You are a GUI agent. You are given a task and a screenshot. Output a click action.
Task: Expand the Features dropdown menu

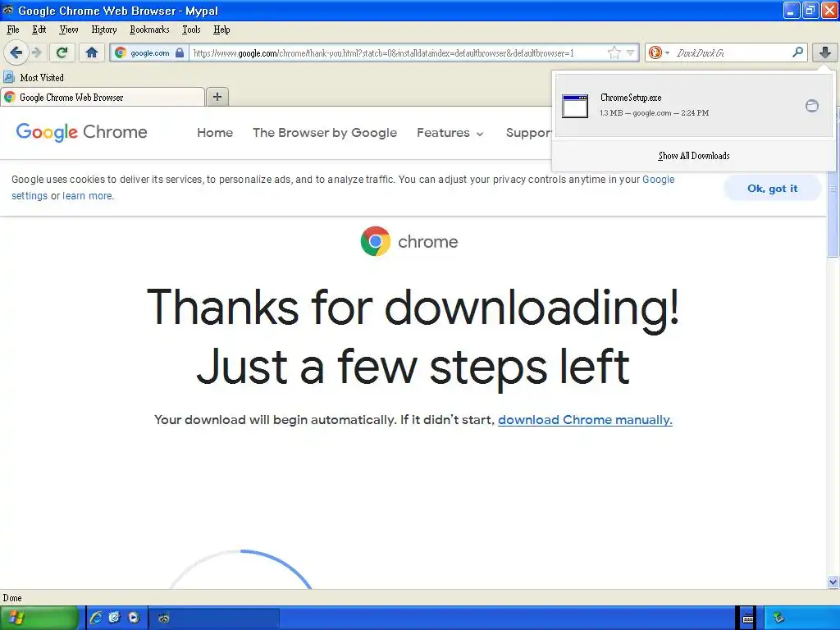click(x=450, y=132)
